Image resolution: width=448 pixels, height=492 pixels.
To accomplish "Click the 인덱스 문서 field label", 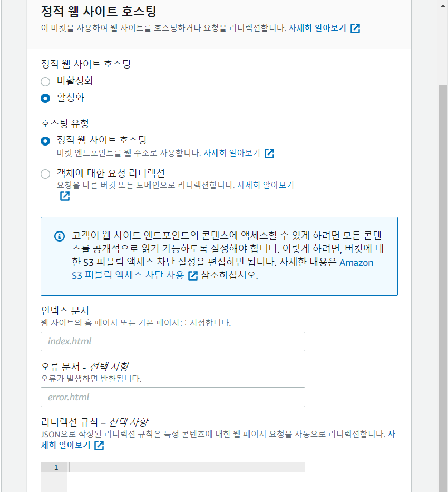I will [65, 311].
